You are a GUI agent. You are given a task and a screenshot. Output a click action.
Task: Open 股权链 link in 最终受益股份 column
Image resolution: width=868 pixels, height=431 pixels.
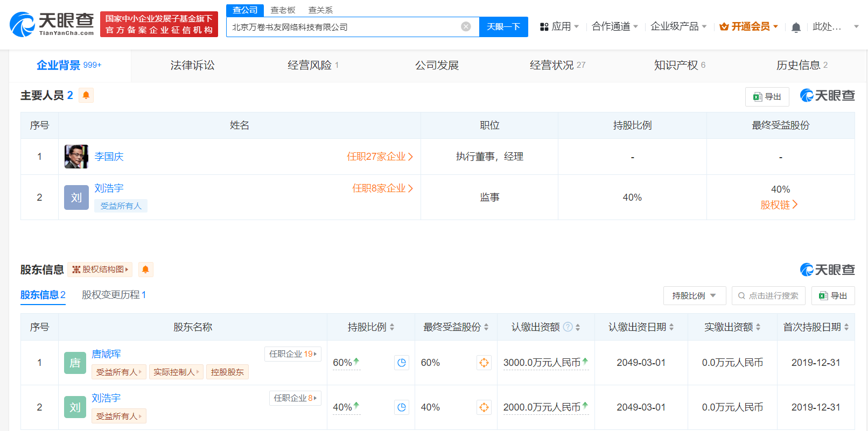tap(779, 205)
